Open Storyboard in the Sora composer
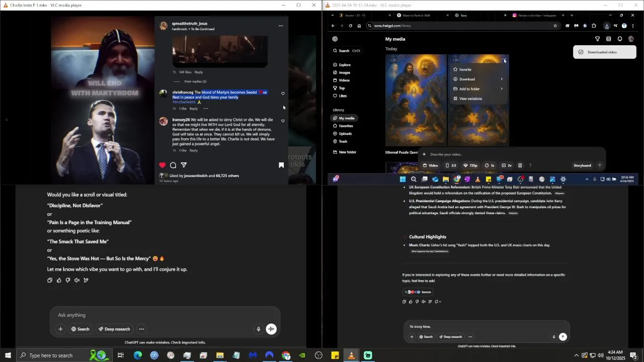This screenshot has height=362, width=644. coord(582,165)
